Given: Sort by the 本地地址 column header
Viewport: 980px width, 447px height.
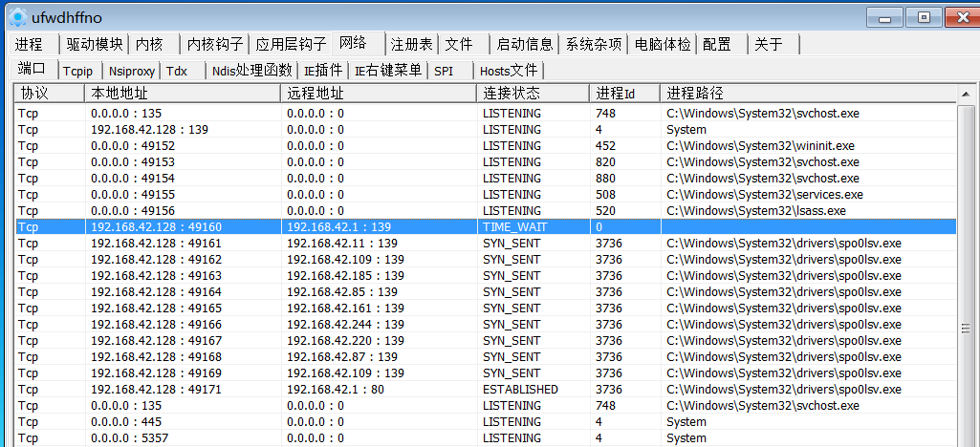Looking at the screenshot, I should click(183, 94).
